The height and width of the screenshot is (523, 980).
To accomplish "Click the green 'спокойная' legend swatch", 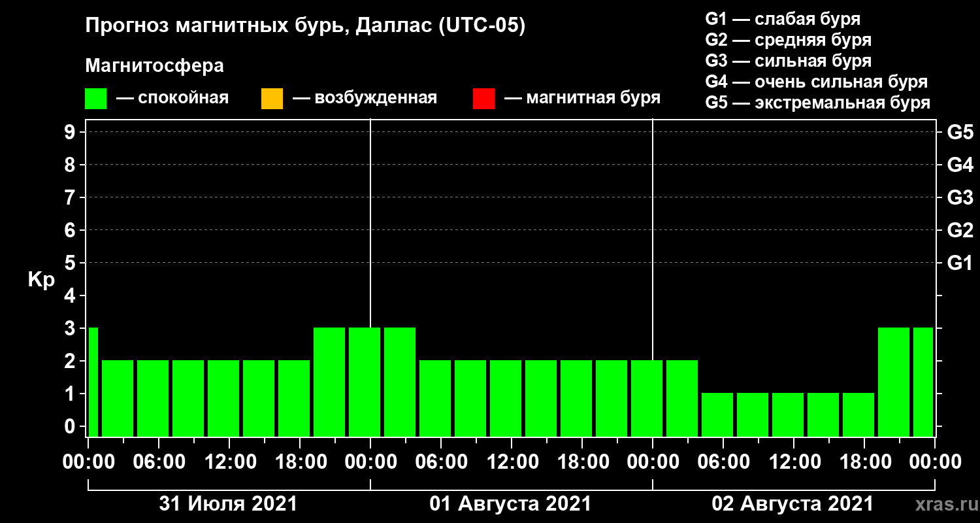I will tap(96, 99).
